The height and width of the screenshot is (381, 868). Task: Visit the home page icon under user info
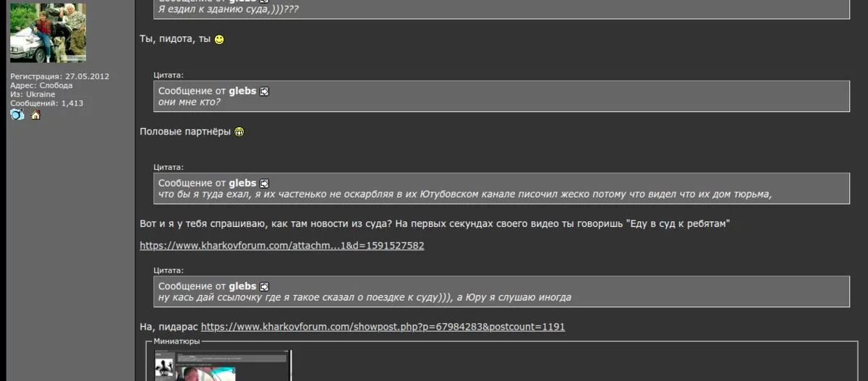35,115
